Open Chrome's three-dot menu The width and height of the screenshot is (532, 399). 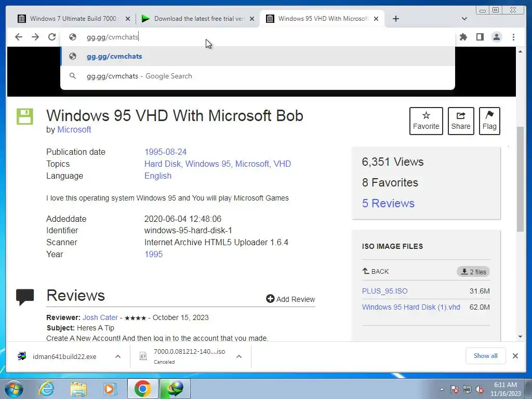click(514, 37)
